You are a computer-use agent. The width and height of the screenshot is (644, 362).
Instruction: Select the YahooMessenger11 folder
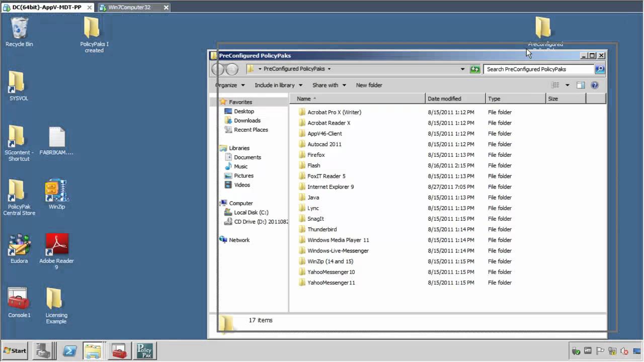coord(331,283)
